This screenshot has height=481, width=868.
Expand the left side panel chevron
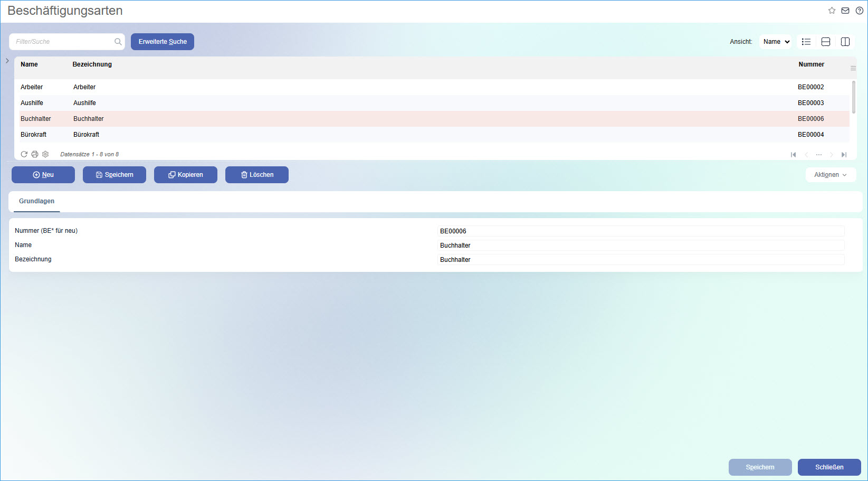coord(7,61)
